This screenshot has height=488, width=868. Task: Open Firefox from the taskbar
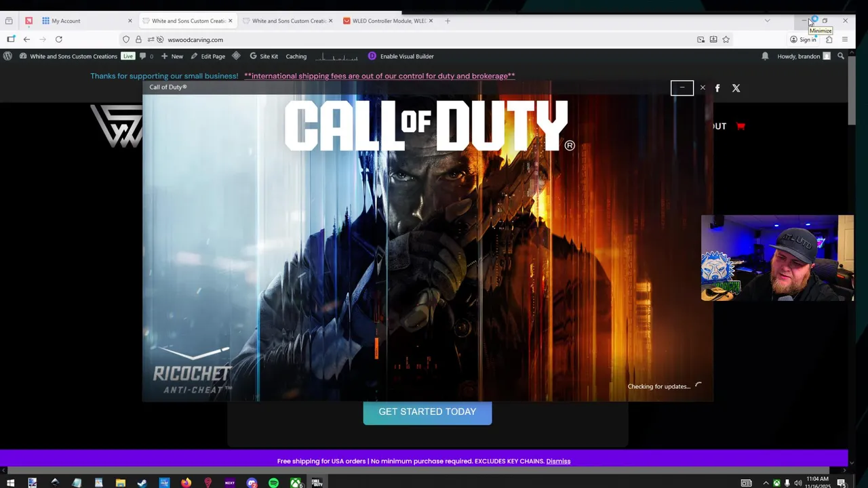186,483
